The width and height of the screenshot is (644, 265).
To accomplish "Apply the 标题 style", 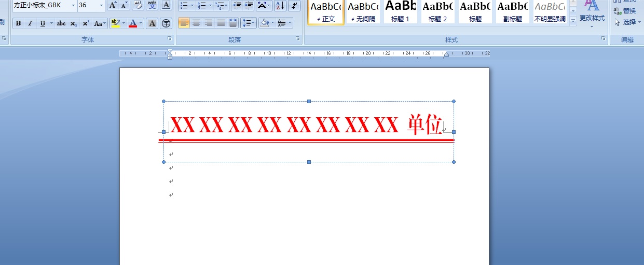I will (x=475, y=12).
